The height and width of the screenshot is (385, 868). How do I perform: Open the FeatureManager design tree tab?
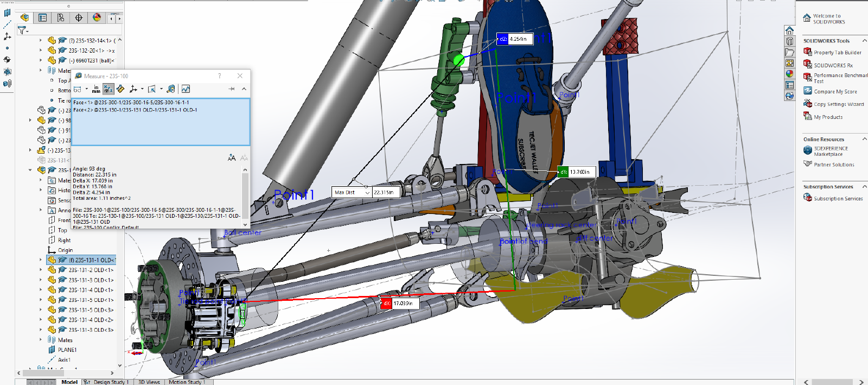[24, 18]
